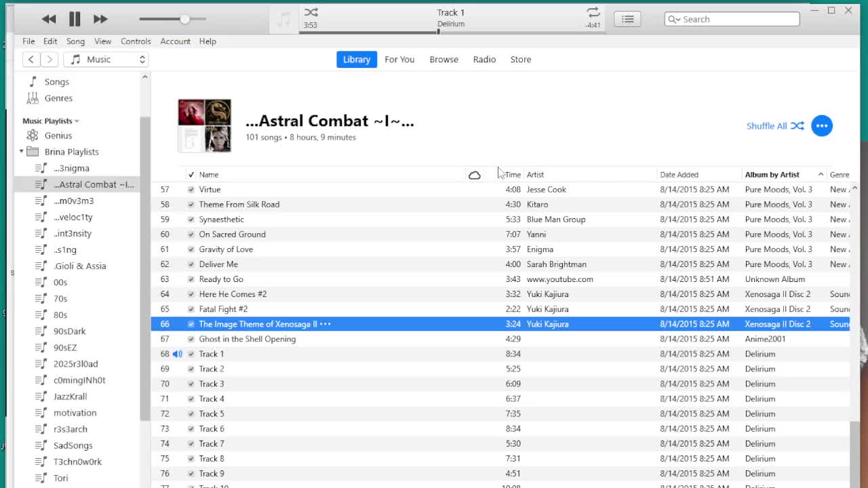The height and width of the screenshot is (488, 868).
Task: Open the .Gioli & Assia playlist
Action: click(80, 266)
